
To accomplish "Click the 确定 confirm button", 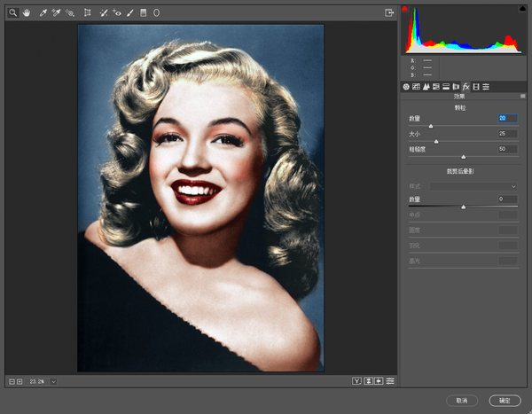I will pos(505,400).
